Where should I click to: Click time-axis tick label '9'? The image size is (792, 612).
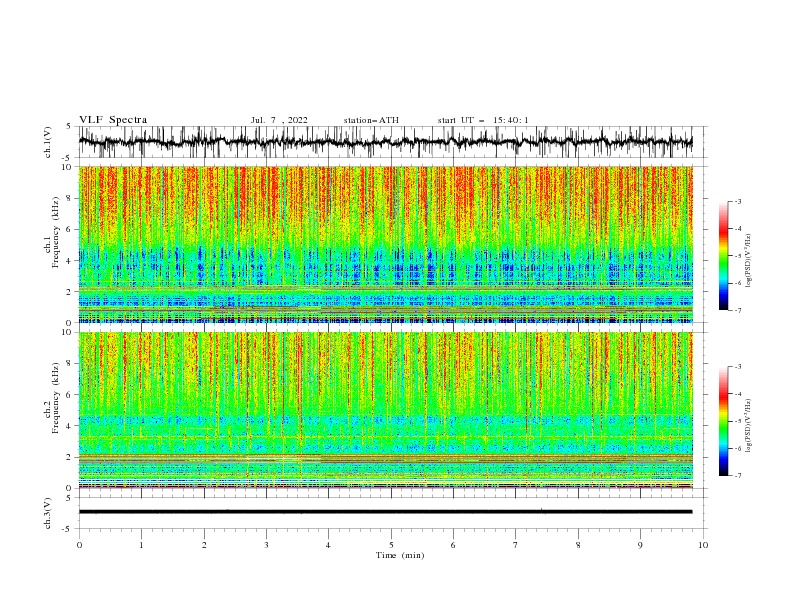coord(640,545)
